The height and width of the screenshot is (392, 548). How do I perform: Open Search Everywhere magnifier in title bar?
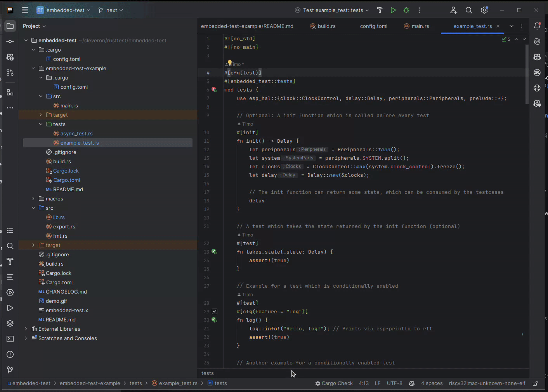click(x=469, y=10)
